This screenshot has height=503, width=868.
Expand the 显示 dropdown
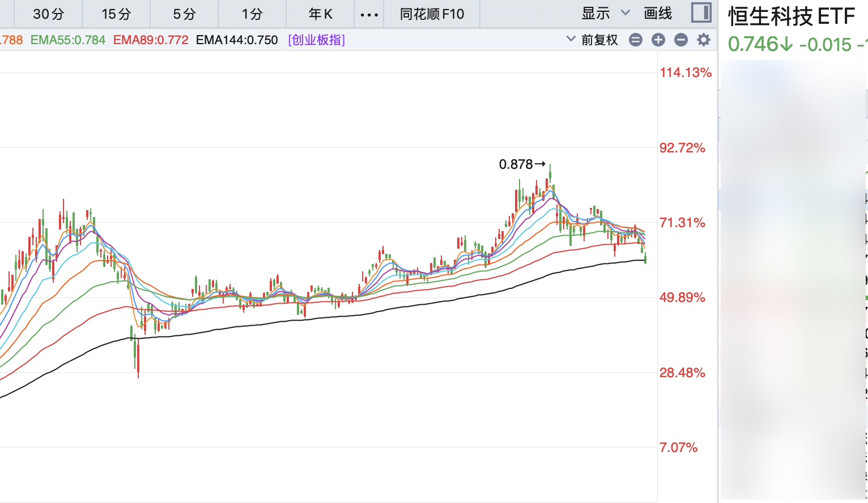pos(605,14)
